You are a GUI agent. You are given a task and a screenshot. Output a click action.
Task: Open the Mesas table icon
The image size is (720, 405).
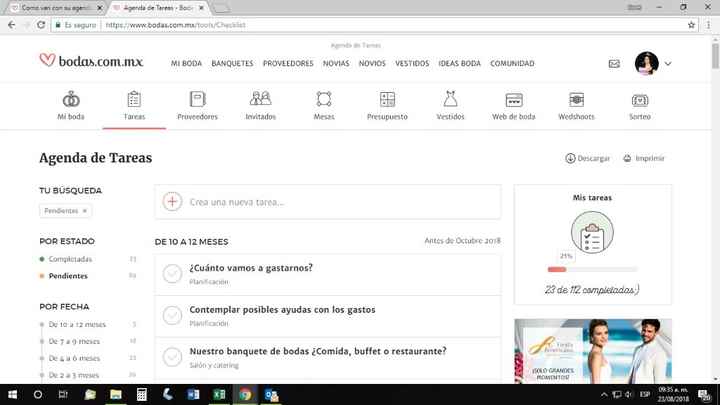tap(324, 99)
